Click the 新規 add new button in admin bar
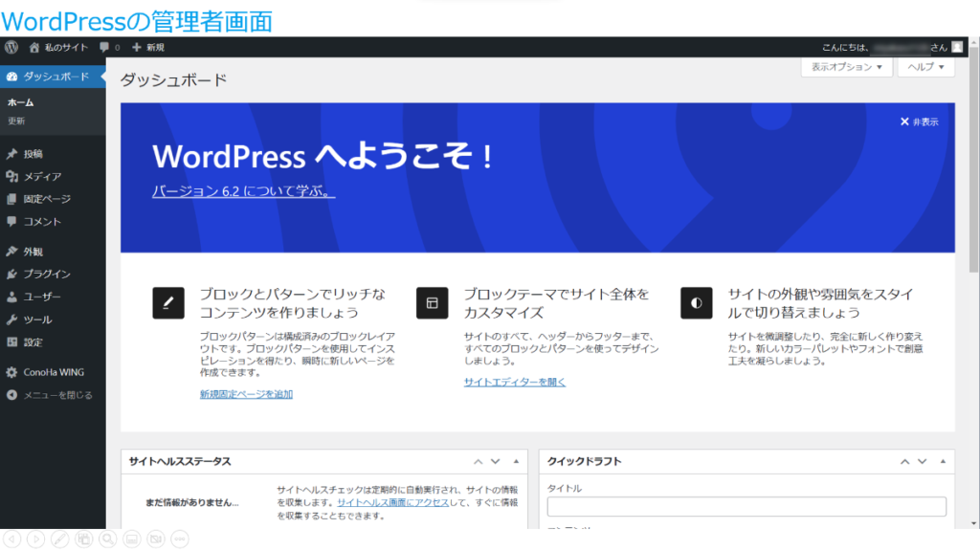This screenshot has height=551, width=980. coord(148,48)
